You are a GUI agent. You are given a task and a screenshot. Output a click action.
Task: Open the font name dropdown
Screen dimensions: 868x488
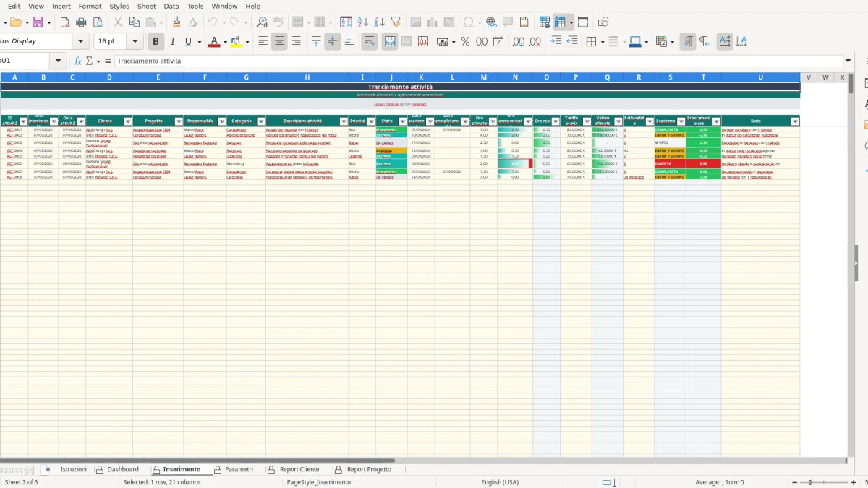coord(81,42)
